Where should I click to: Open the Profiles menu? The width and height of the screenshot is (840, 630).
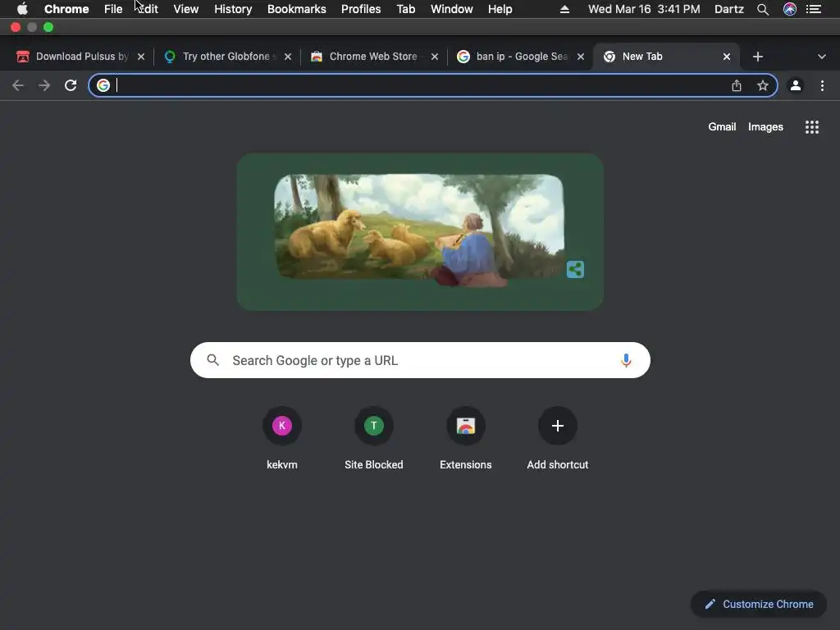(x=361, y=9)
